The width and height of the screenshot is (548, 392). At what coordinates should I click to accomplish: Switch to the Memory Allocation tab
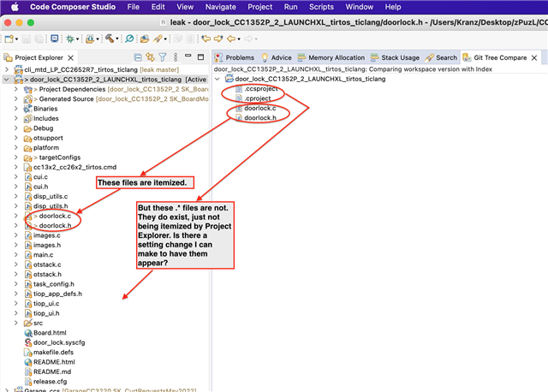(331, 57)
